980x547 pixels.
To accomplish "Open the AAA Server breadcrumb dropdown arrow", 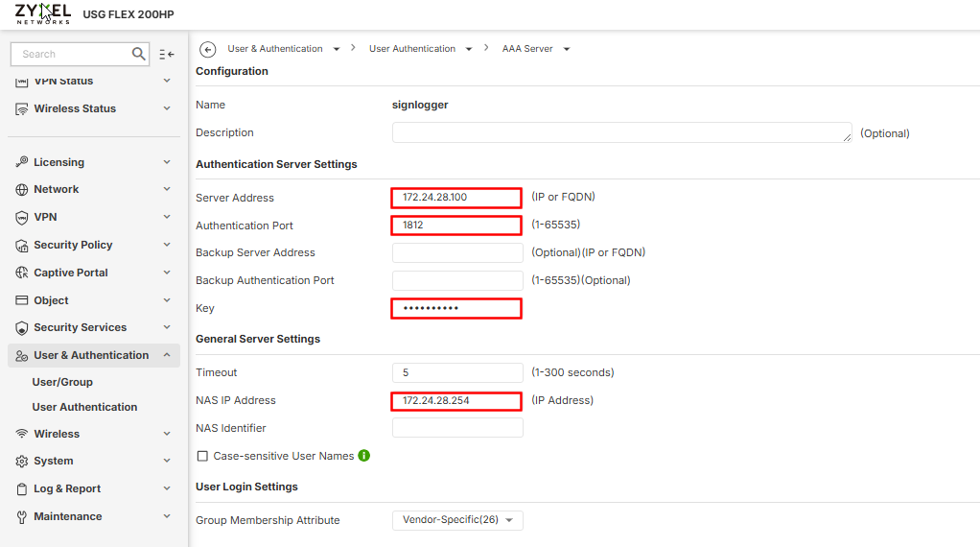I will 567,49.
